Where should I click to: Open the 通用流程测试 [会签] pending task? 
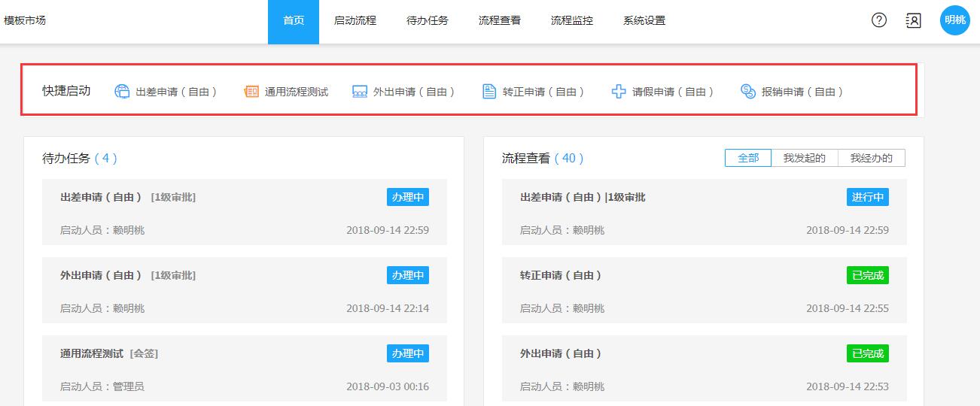[109, 353]
